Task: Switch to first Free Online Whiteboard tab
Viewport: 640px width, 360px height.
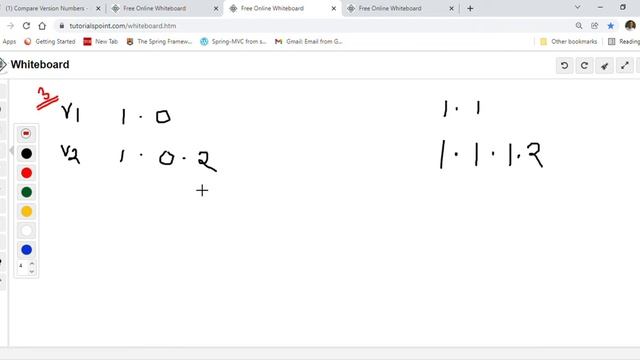Action: [155, 8]
